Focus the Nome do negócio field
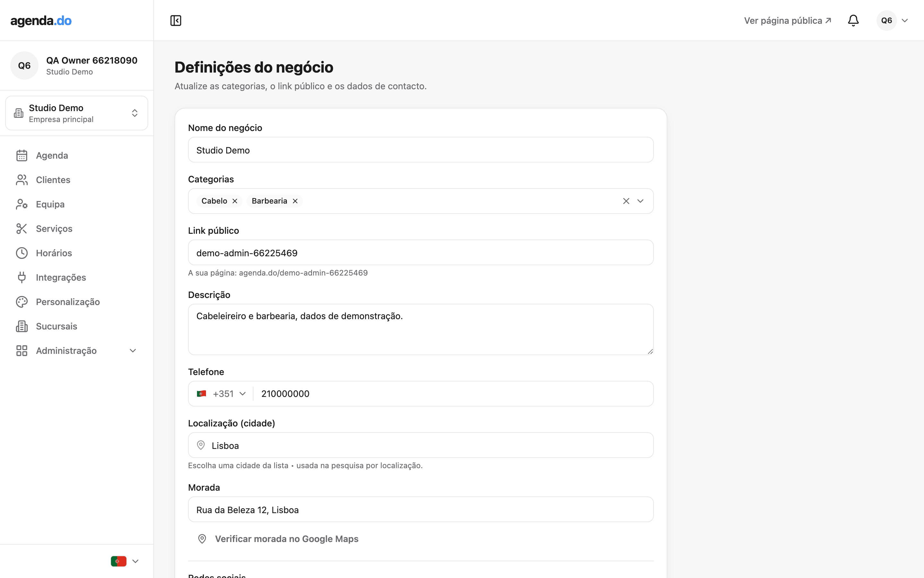 [x=421, y=150]
